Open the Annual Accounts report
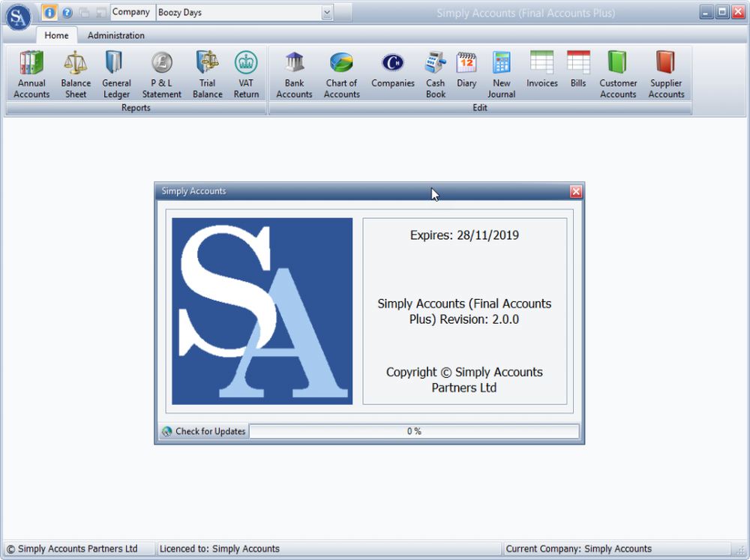This screenshot has width=750, height=560. pyautogui.click(x=31, y=74)
